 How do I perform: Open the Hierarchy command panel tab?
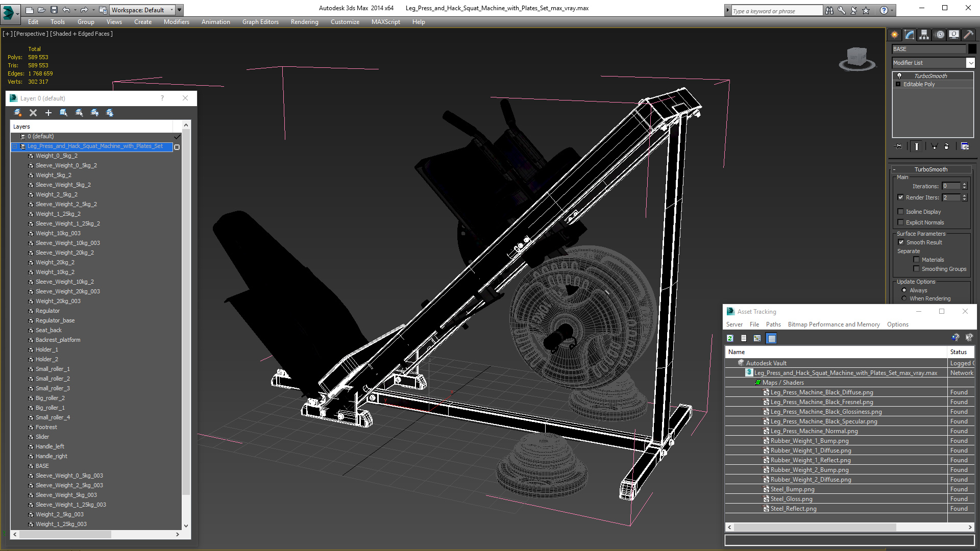coord(924,35)
